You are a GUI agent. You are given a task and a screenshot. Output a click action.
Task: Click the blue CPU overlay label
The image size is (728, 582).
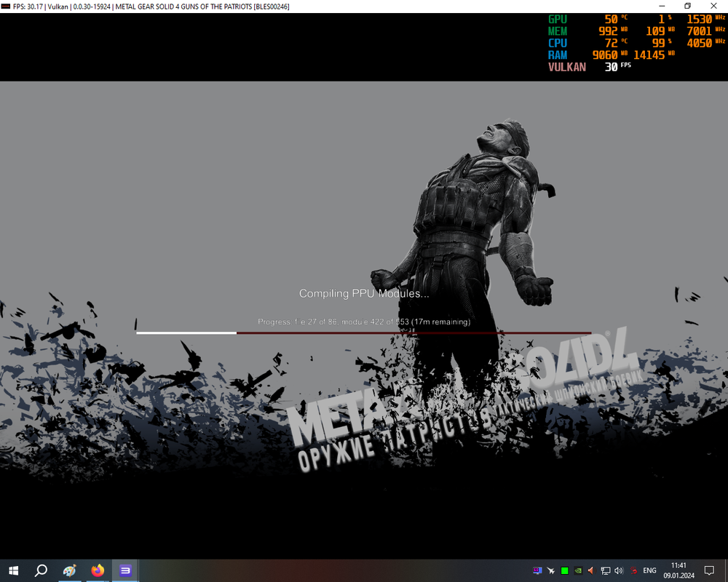click(x=558, y=43)
